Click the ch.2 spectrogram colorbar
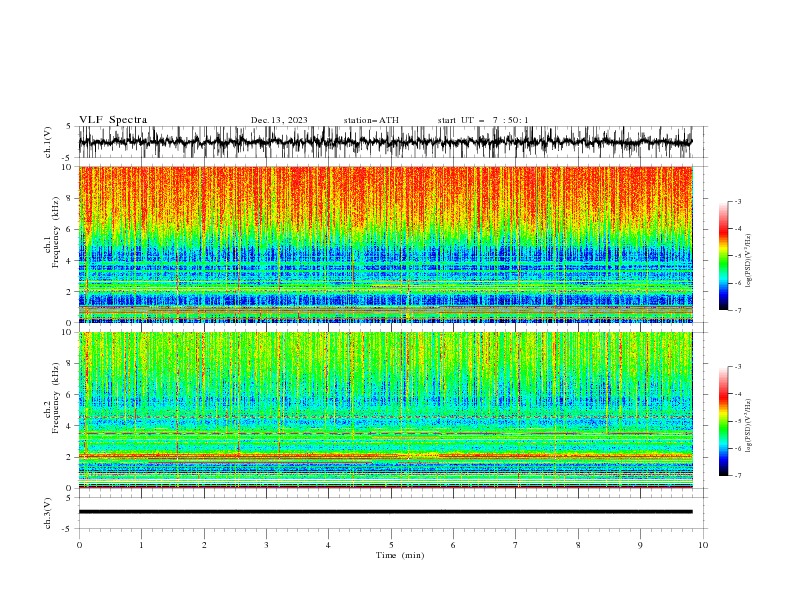This screenshot has height=612, width=792. click(x=723, y=421)
